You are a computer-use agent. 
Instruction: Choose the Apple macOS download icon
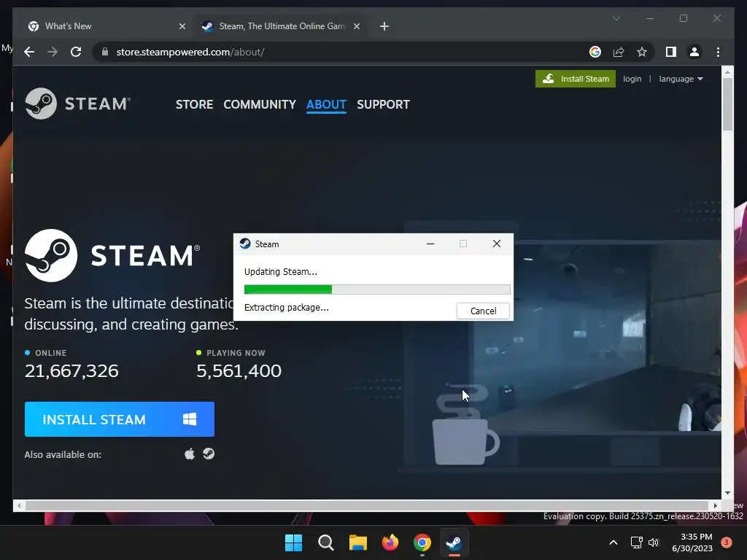pos(190,454)
